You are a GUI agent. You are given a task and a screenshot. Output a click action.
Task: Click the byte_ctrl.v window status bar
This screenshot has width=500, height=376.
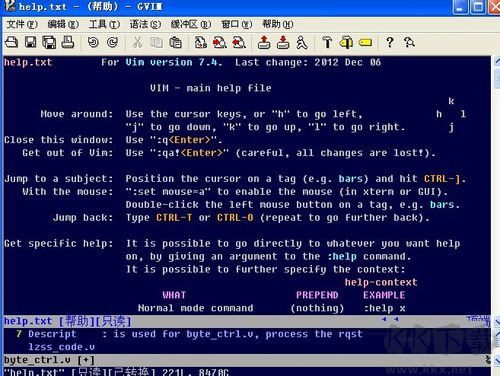(247, 360)
